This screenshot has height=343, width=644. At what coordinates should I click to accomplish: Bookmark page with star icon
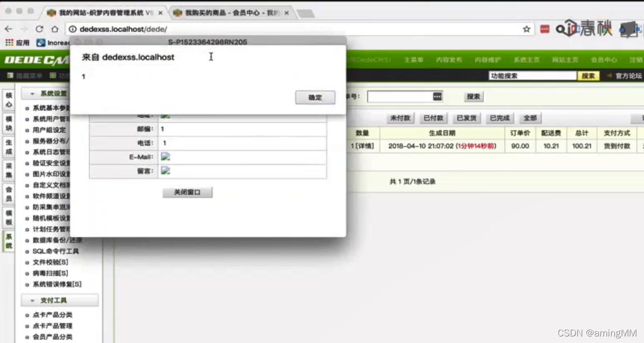(526, 29)
